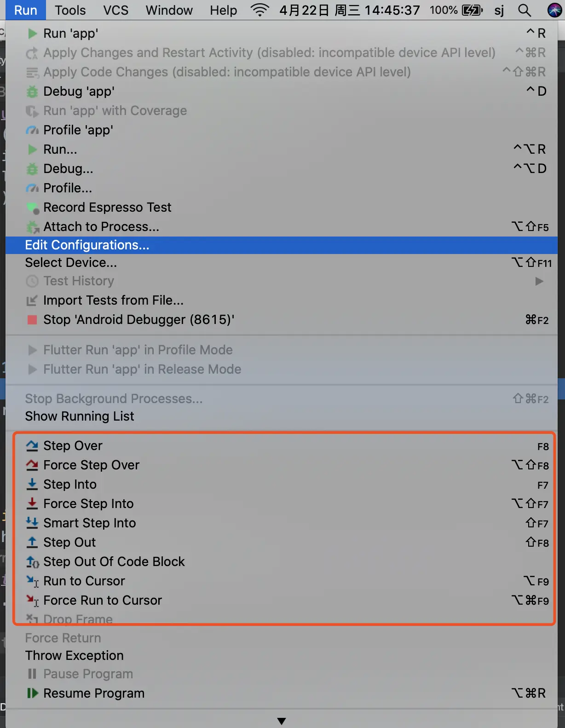Click the Debug 'app' bug icon

point(32,92)
